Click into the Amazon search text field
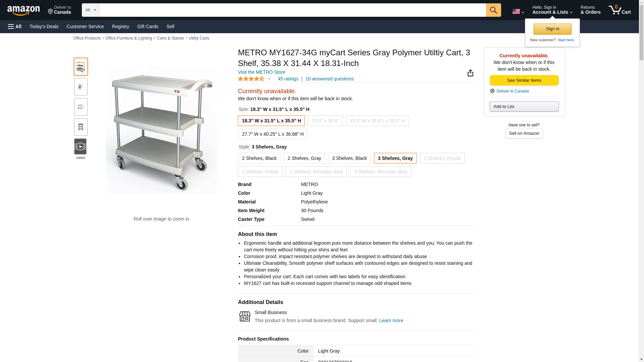Screen dimensions: 644x362 (292, 10)
